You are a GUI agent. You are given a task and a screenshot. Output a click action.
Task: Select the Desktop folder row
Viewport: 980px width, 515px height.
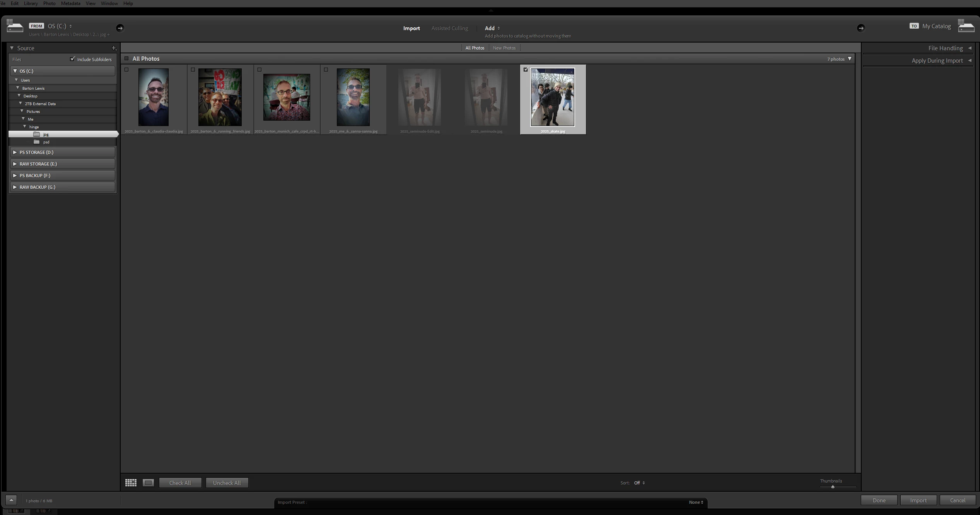click(x=63, y=95)
